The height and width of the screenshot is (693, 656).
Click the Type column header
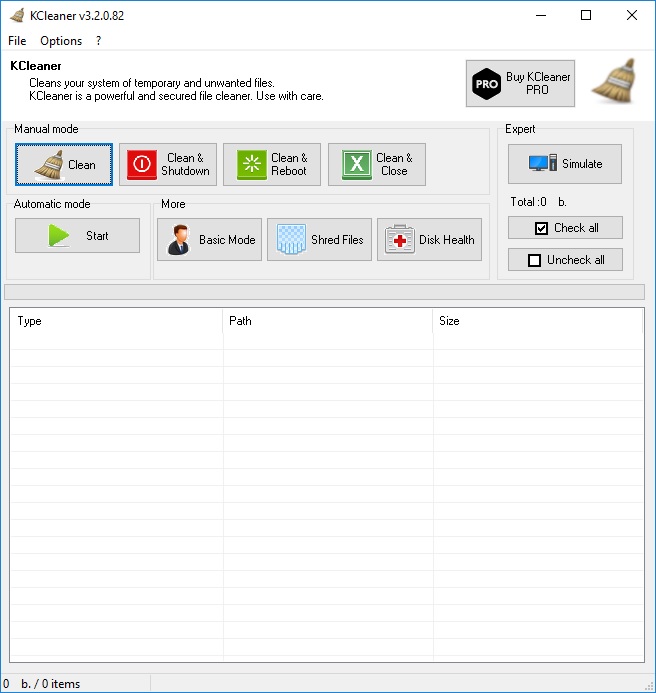pos(117,321)
